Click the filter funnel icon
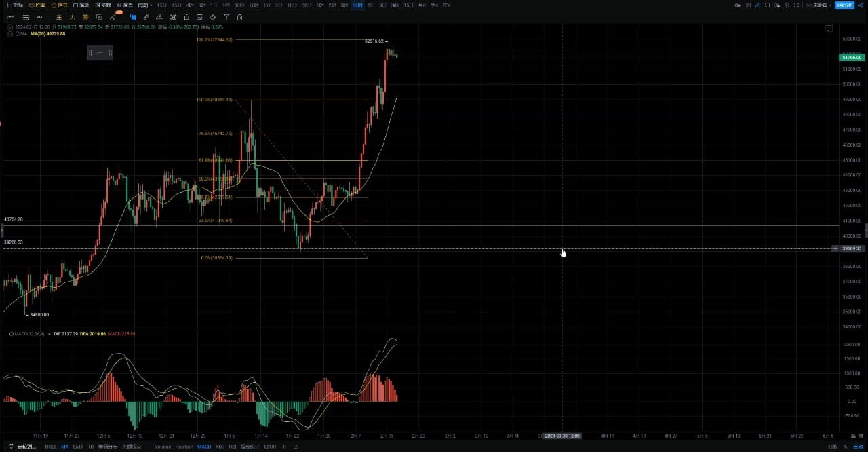The image size is (868, 452). (x=226, y=17)
